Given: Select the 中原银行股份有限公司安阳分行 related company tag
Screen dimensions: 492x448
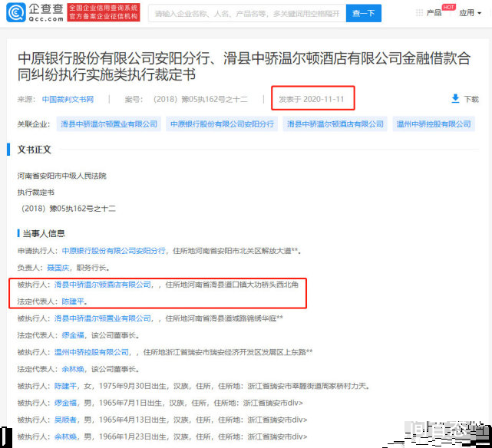Looking at the screenshot, I should click(x=222, y=124).
